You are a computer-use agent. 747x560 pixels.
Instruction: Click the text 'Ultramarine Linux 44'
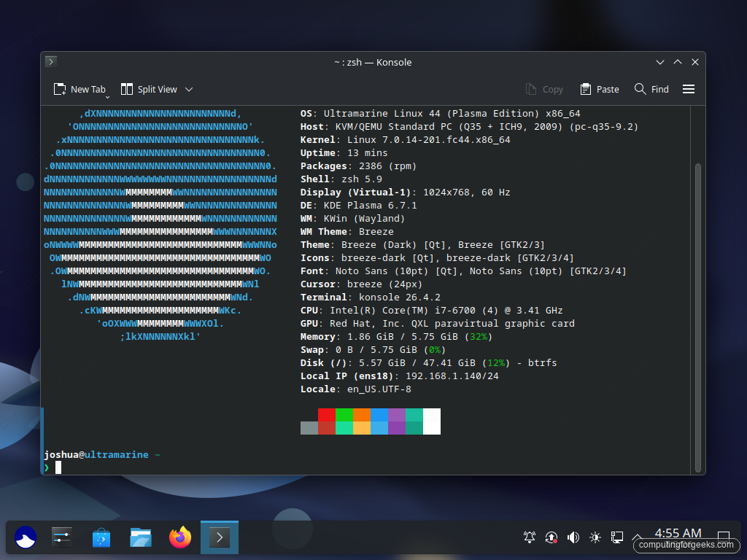382,113
